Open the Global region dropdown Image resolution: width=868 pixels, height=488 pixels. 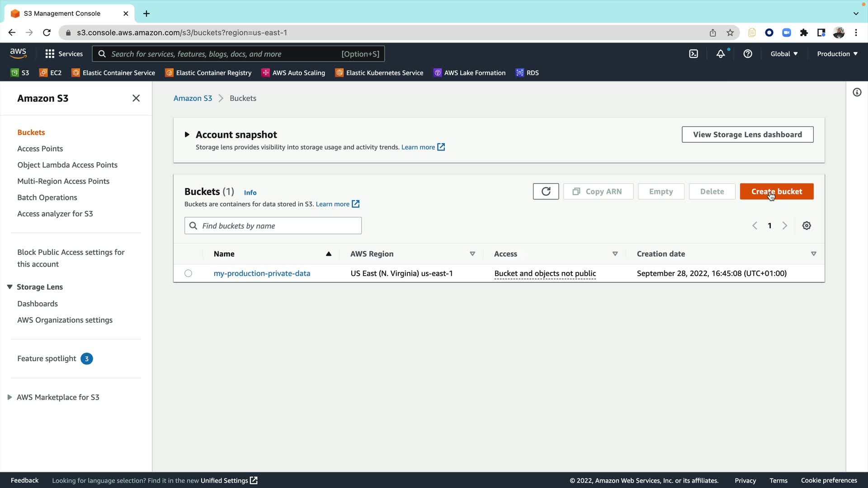click(784, 54)
